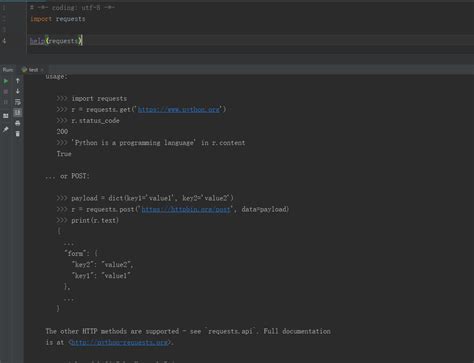Open the python-requests.org documentation link

[x=119, y=342]
